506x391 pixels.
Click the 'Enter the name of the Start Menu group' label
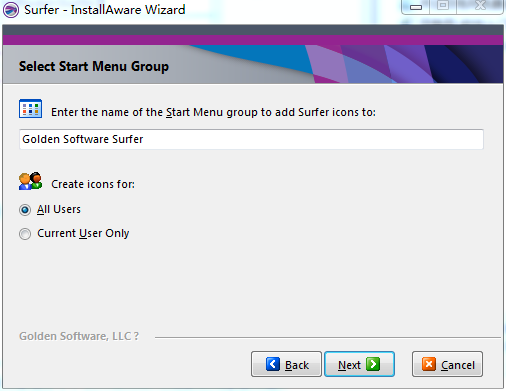[213, 112]
